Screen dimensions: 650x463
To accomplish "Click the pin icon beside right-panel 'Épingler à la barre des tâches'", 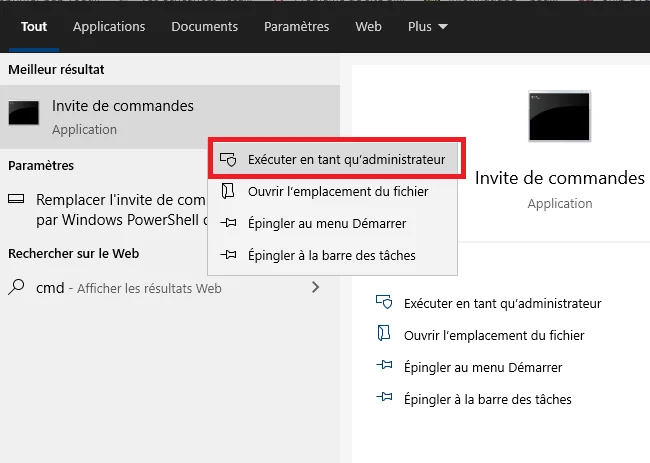I will (x=382, y=399).
